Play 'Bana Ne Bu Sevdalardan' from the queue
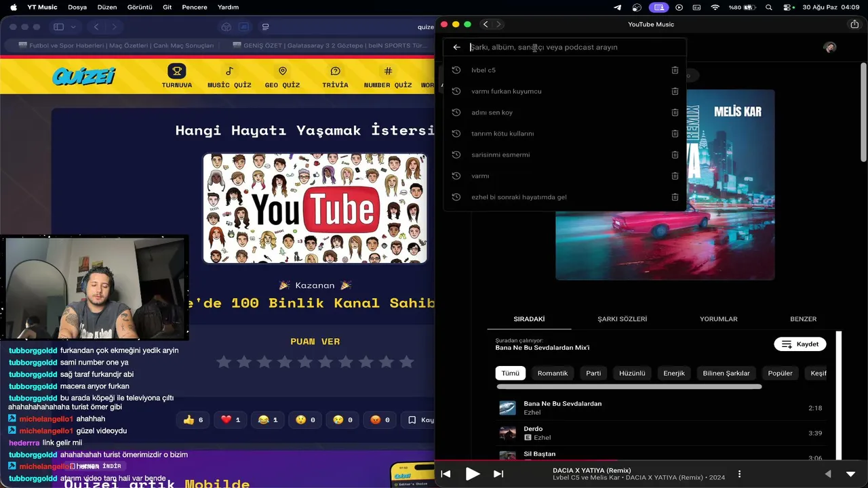This screenshot has width=868, height=488. coord(661,408)
